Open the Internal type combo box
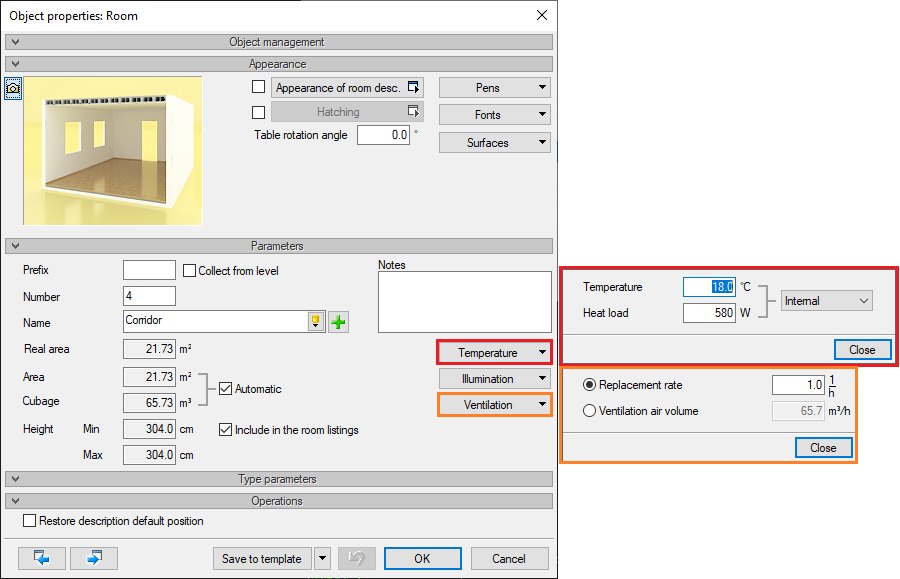The image size is (900, 579). (827, 301)
